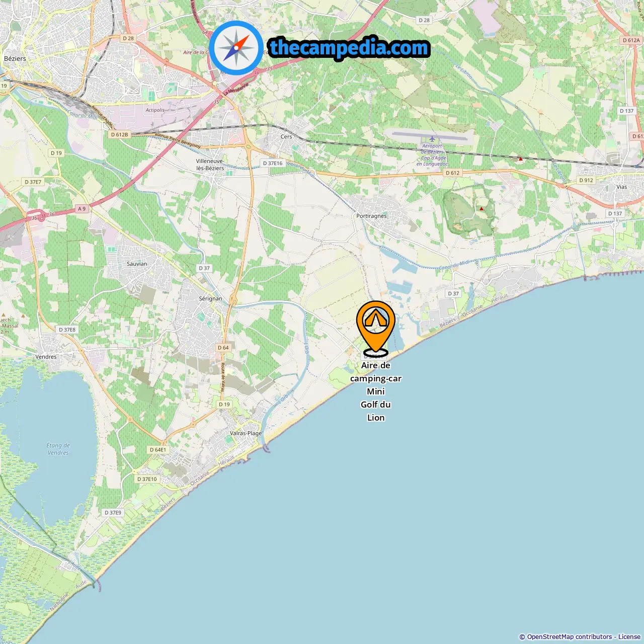Click the Aire de camping-car Mini Golf label
The width and height of the screenshot is (644, 644).
click(x=376, y=391)
